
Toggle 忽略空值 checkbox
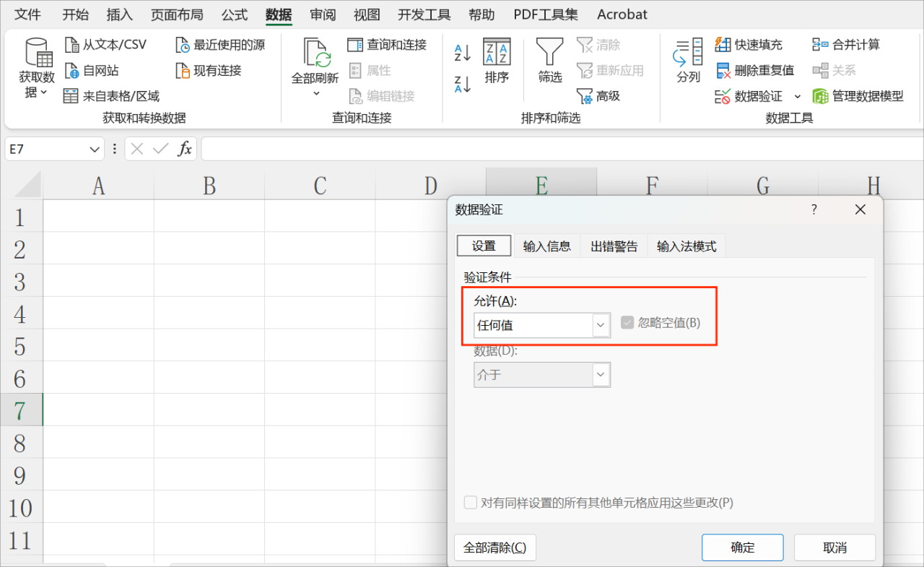tap(627, 323)
